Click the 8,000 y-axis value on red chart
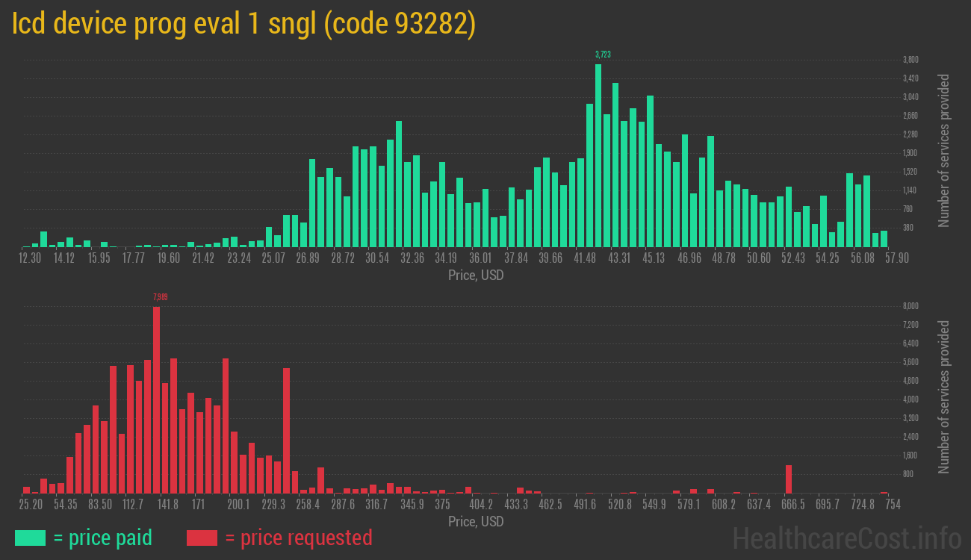The height and width of the screenshot is (560, 971). (x=910, y=306)
